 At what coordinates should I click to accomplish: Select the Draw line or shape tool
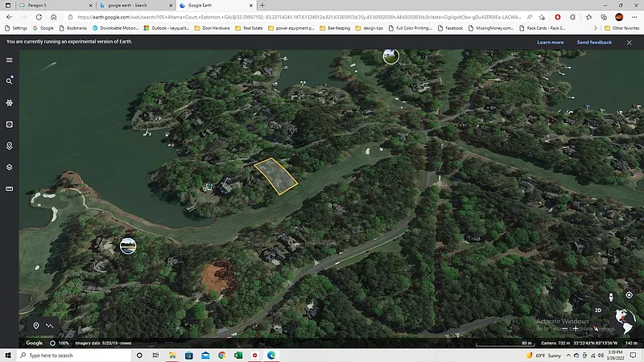tap(50, 326)
